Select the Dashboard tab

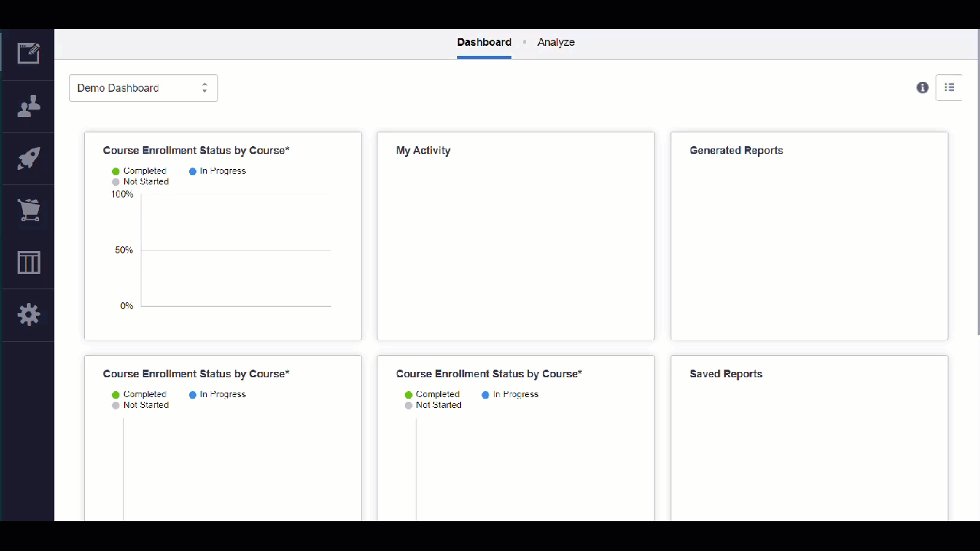484,42
